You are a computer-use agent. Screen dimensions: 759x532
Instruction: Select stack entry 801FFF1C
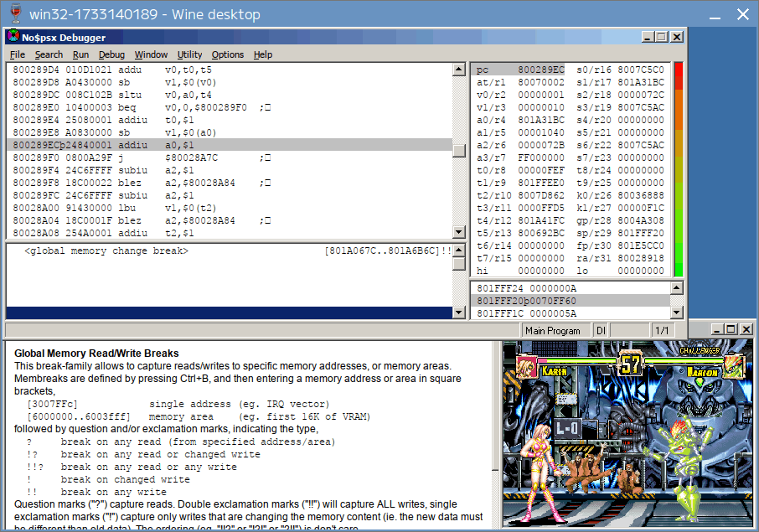571,313
